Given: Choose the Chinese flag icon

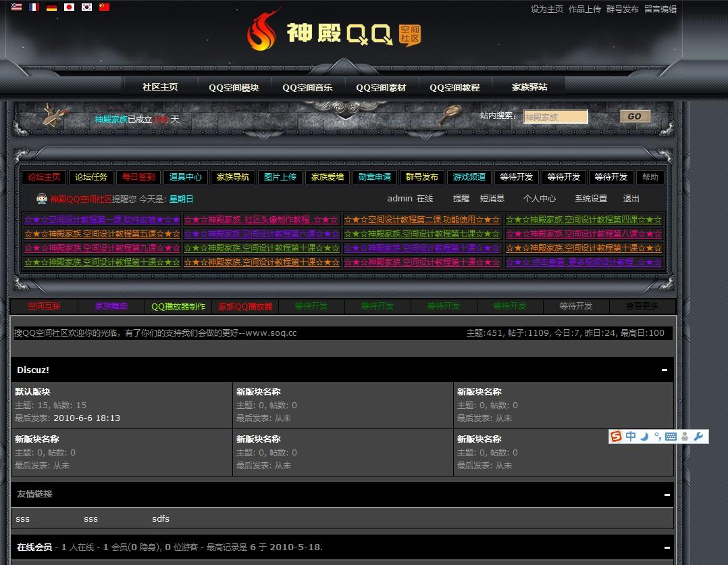Looking at the screenshot, I should click(x=104, y=7).
